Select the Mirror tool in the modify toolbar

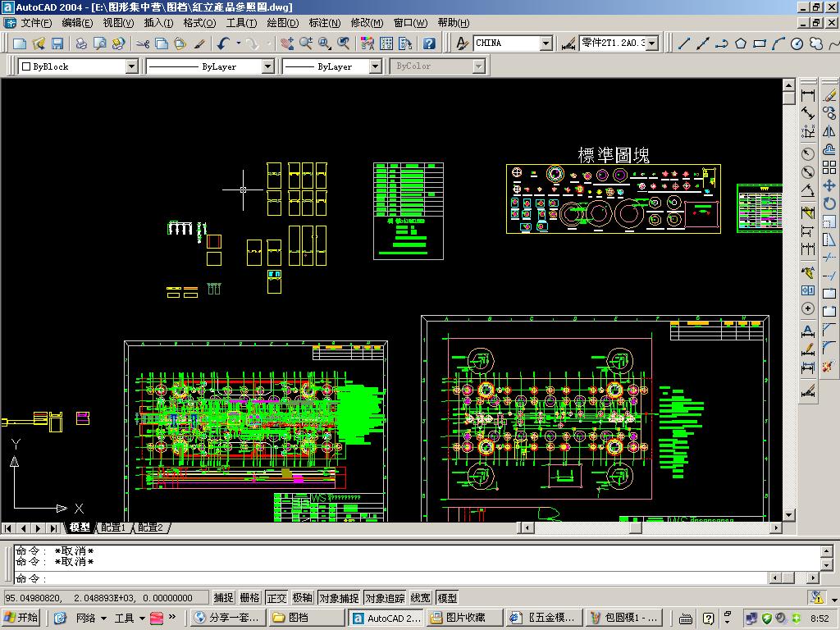point(829,131)
